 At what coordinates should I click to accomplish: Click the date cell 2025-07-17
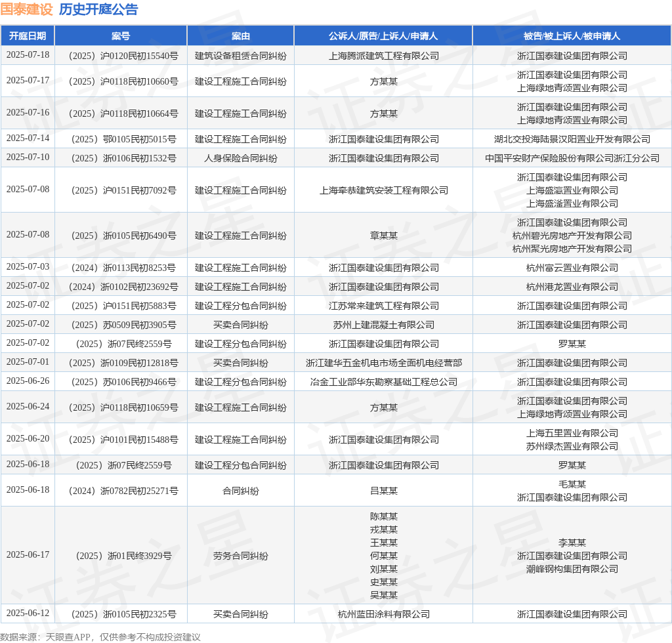[28, 81]
